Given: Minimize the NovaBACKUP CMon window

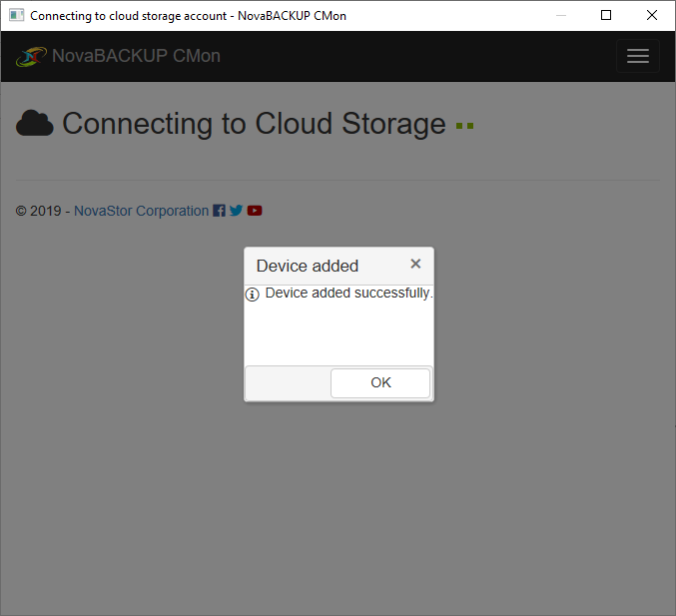Looking at the screenshot, I should click(561, 16).
